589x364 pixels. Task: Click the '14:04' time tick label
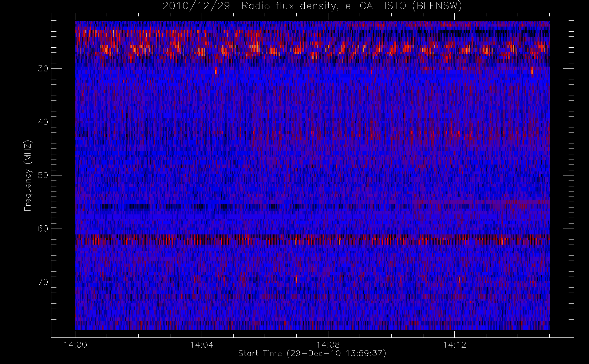coord(202,345)
